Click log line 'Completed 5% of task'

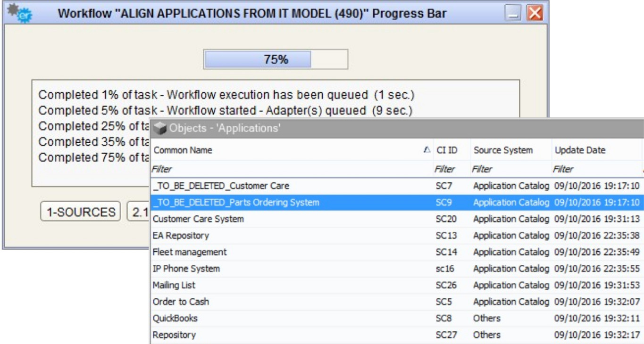226,111
